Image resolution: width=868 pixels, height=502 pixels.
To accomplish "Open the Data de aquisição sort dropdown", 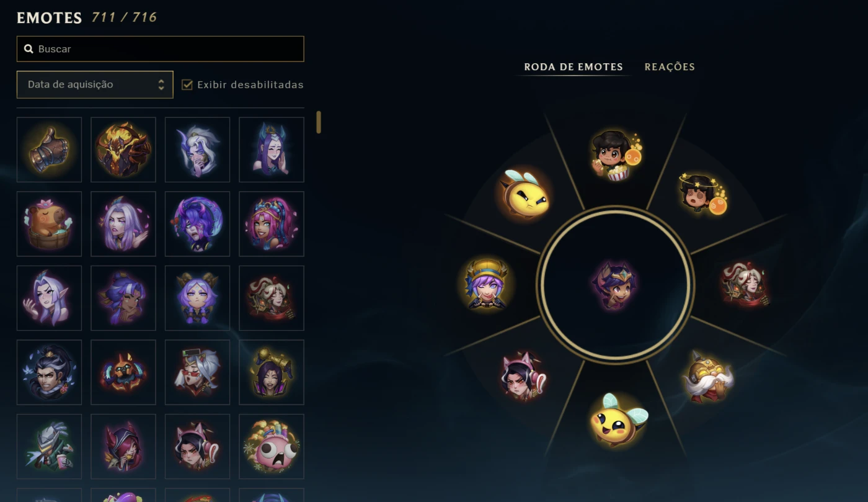I will 95,84.
